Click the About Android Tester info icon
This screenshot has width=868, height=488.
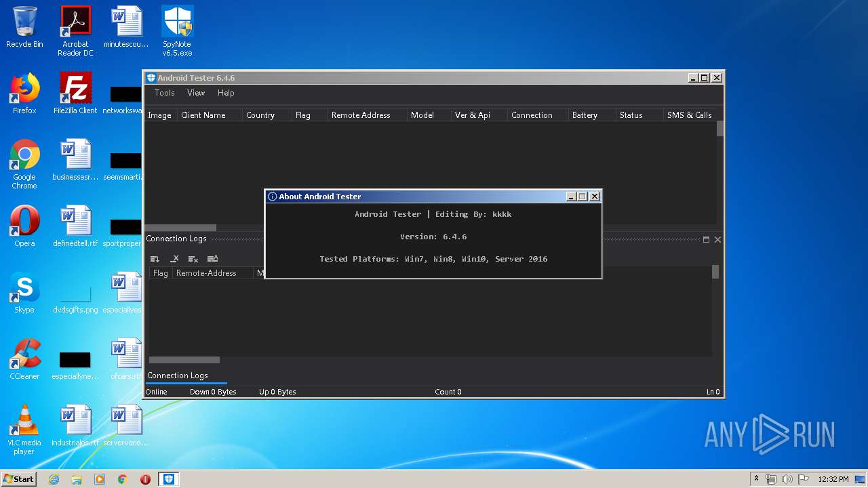pos(273,197)
